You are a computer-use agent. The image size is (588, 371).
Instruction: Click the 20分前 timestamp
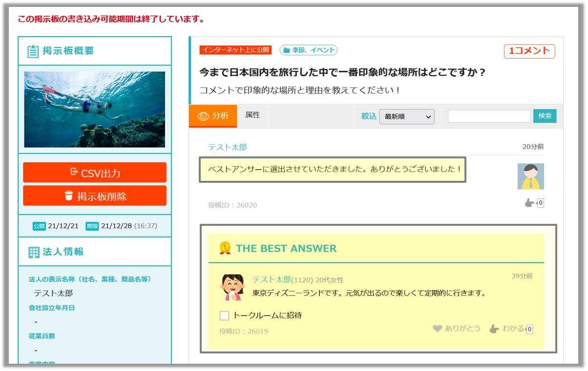533,147
